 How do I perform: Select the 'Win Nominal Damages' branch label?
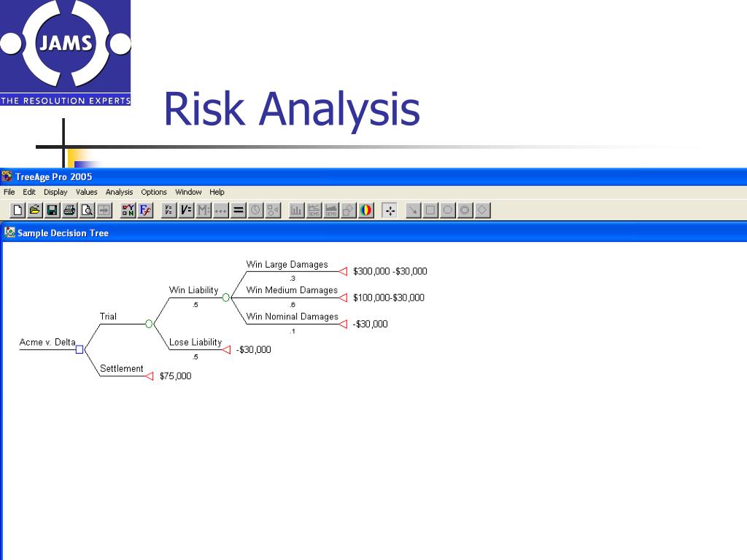tap(292, 316)
